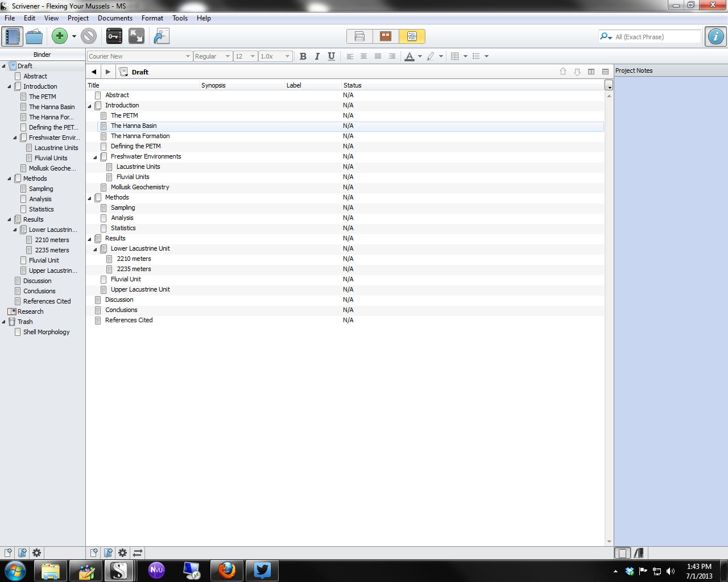Switch to Outliner view mode
Image resolution: width=728 pixels, height=582 pixels.
(412, 36)
